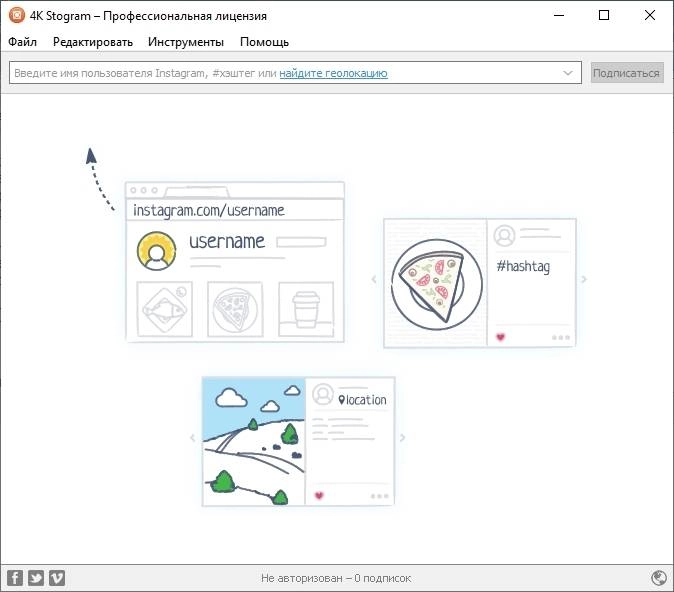Expand the search field dropdown arrow
This screenshot has width=674, height=592.
pos(568,73)
